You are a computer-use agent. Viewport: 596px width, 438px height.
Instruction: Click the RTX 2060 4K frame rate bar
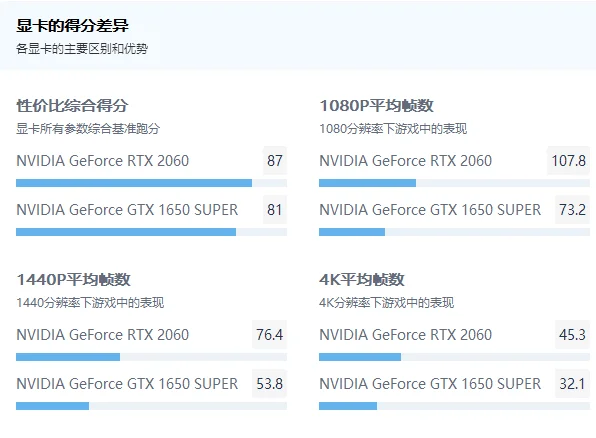coord(454,357)
